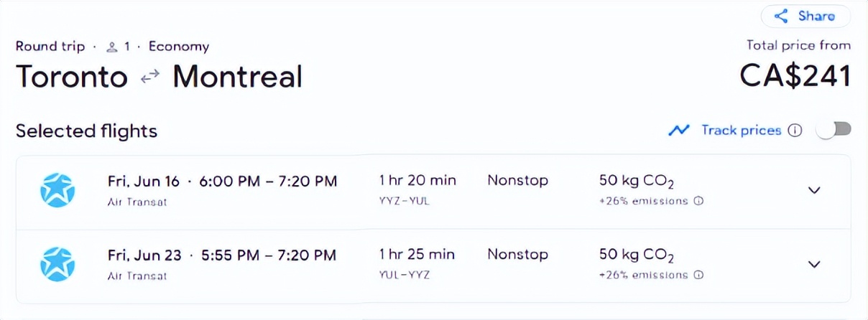
Task: Click the share icon
Action: click(x=781, y=16)
